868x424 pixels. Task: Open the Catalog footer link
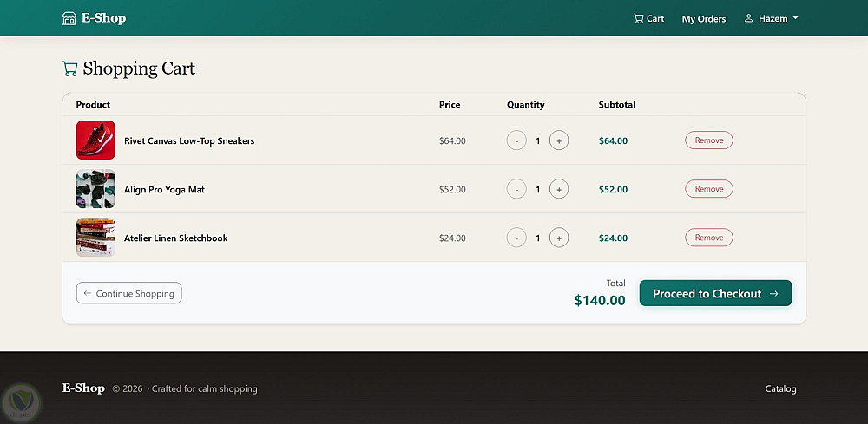point(780,388)
